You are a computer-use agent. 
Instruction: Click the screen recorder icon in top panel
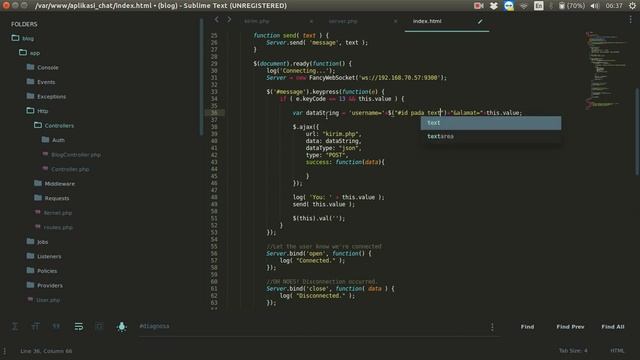pyautogui.click(x=478, y=6)
